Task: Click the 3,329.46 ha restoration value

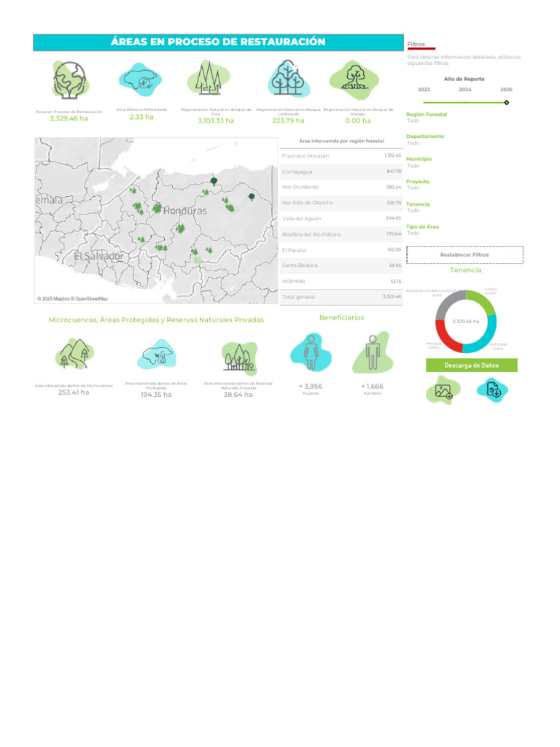Action: coord(69,119)
